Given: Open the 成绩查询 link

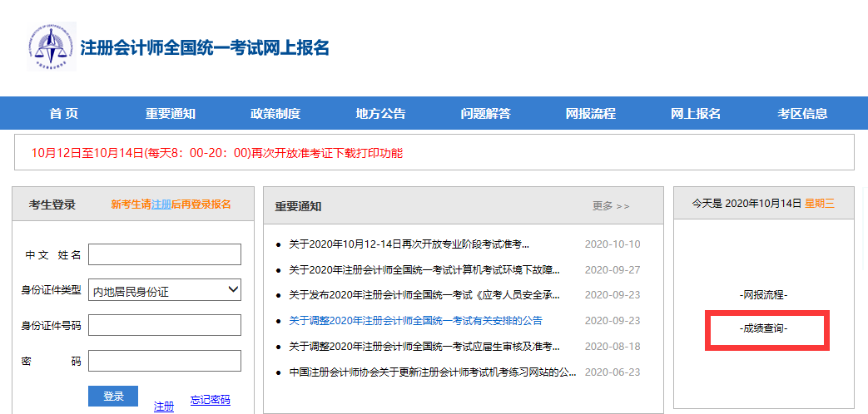Looking at the screenshot, I should tap(763, 329).
